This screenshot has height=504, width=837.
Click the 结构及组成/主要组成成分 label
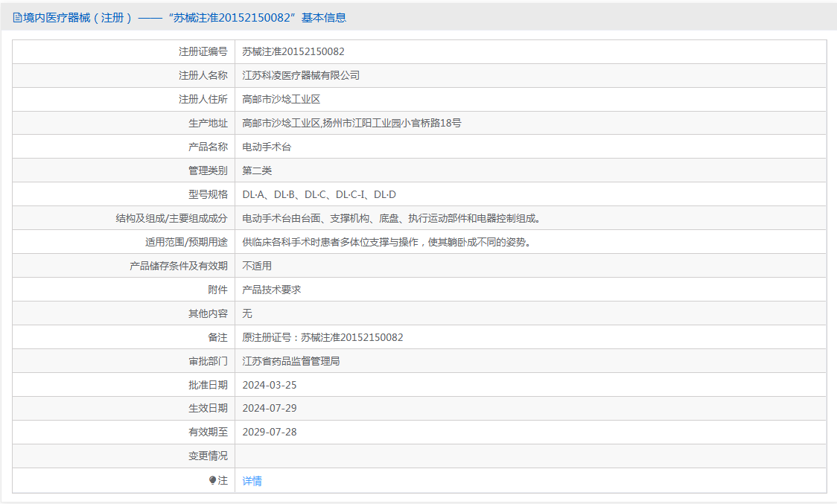[x=171, y=218]
